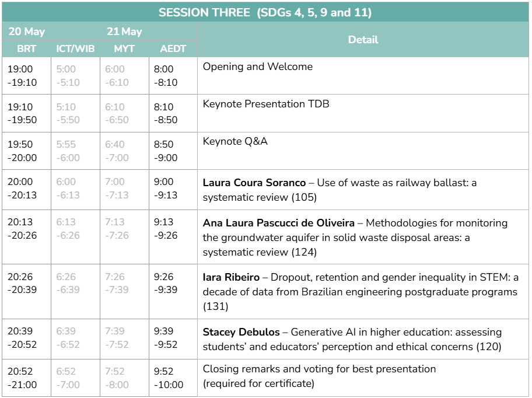Click the 21 May date header
Viewport: 532px width, 398px height.
124,31
